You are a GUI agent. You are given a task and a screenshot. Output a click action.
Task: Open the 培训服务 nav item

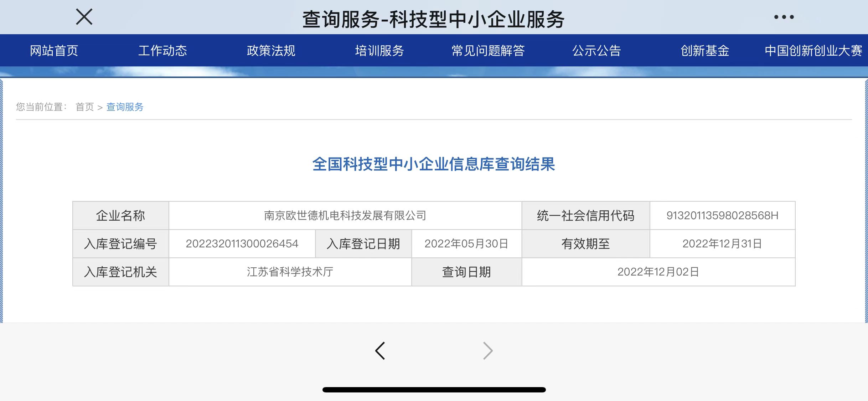coord(379,51)
